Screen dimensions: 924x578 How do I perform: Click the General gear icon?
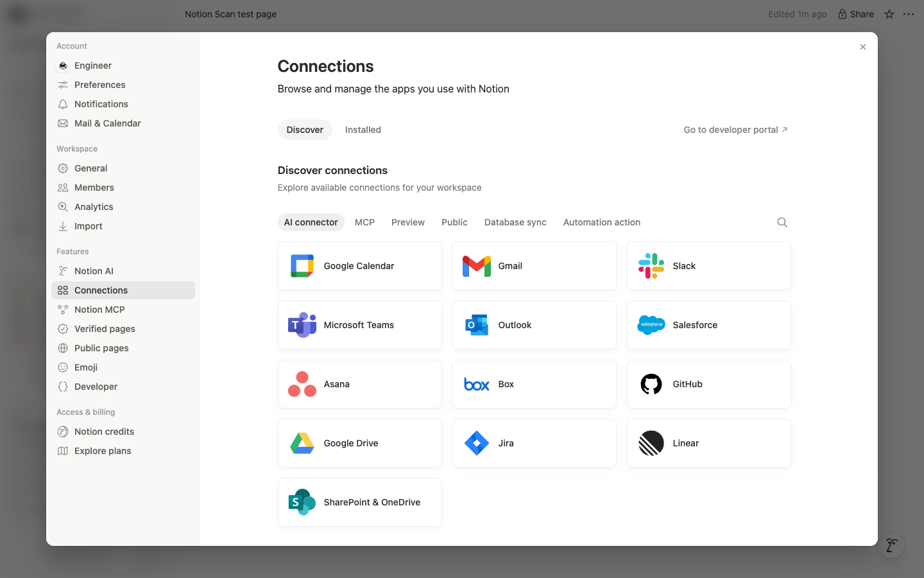click(63, 168)
